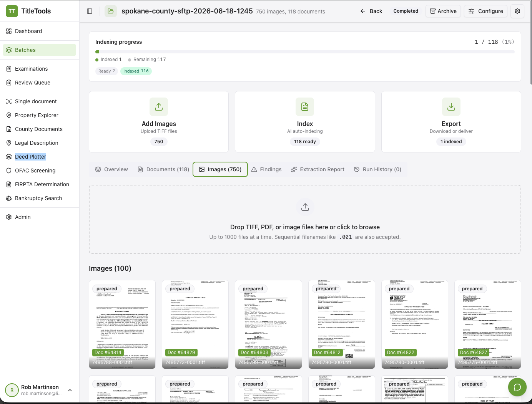This screenshot has height=404, width=532.
Task: Open the Examinations page
Action: tap(39, 69)
